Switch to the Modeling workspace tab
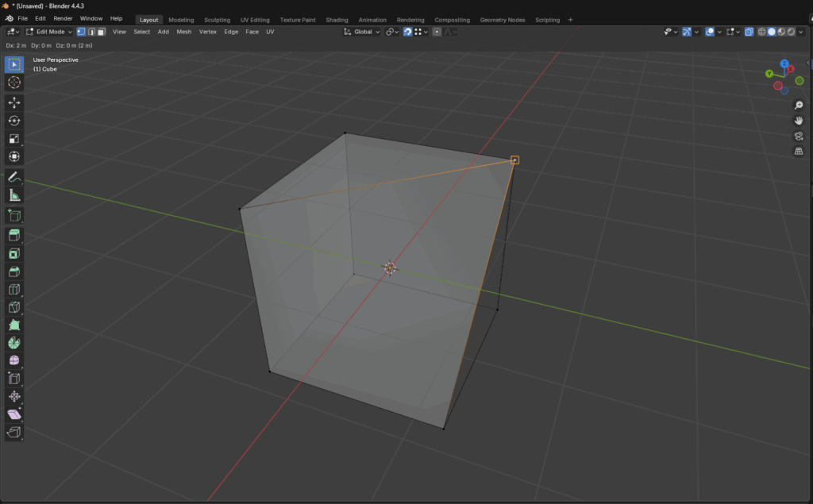The height and width of the screenshot is (504, 813). [x=181, y=20]
